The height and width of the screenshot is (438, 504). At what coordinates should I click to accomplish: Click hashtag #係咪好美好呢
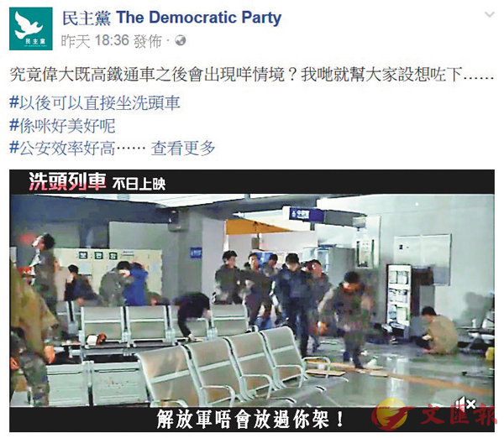[62, 125]
